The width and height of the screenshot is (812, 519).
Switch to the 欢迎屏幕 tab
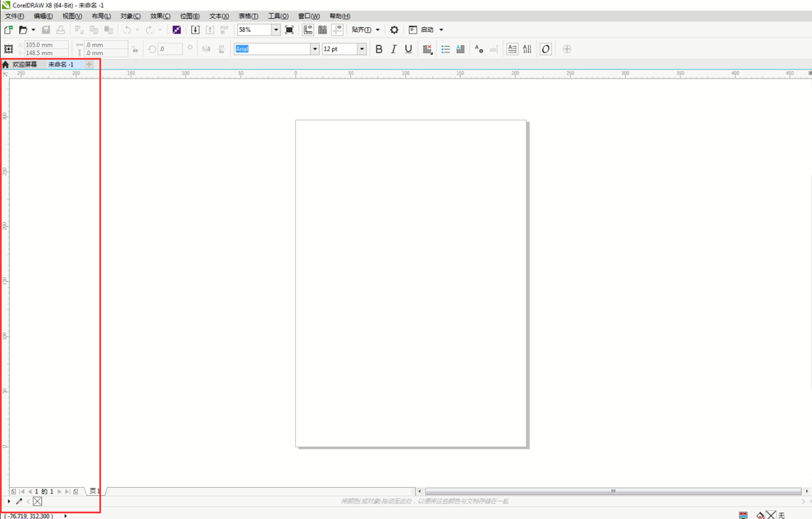tap(25, 65)
